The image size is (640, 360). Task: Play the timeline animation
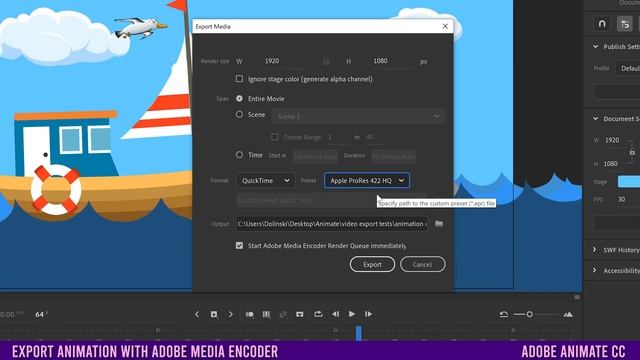[352, 314]
